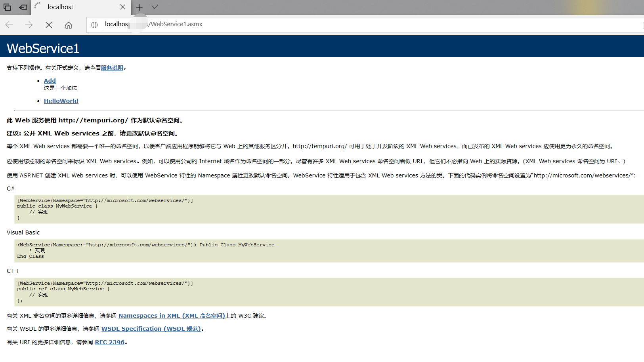Go forward with the forward arrow
The width and height of the screenshot is (644, 362).
29,25
